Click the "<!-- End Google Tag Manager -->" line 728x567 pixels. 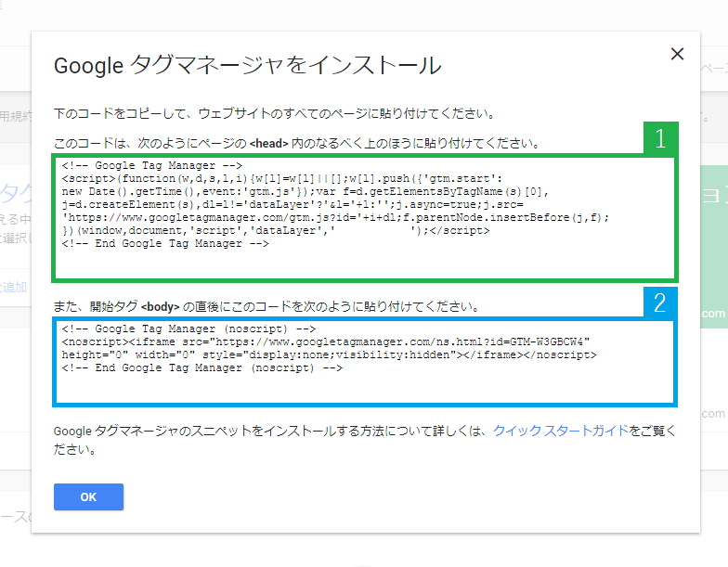(x=165, y=243)
